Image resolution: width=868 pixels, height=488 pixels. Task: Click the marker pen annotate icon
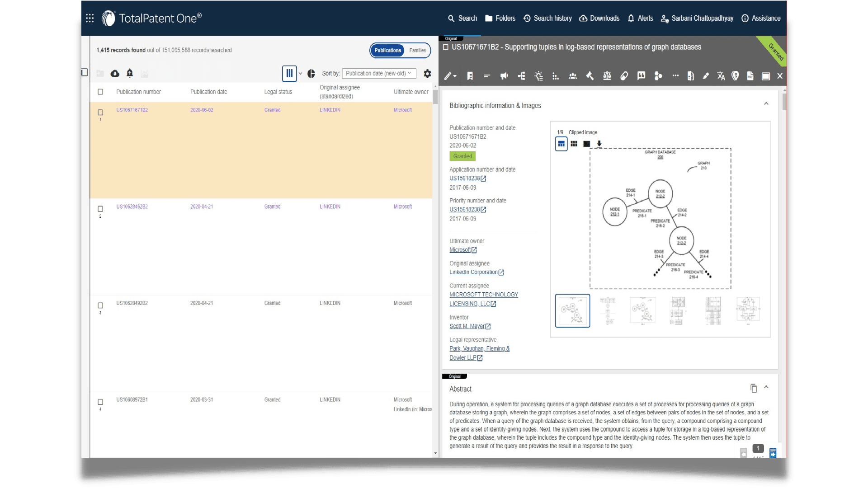click(x=706, y=76)
